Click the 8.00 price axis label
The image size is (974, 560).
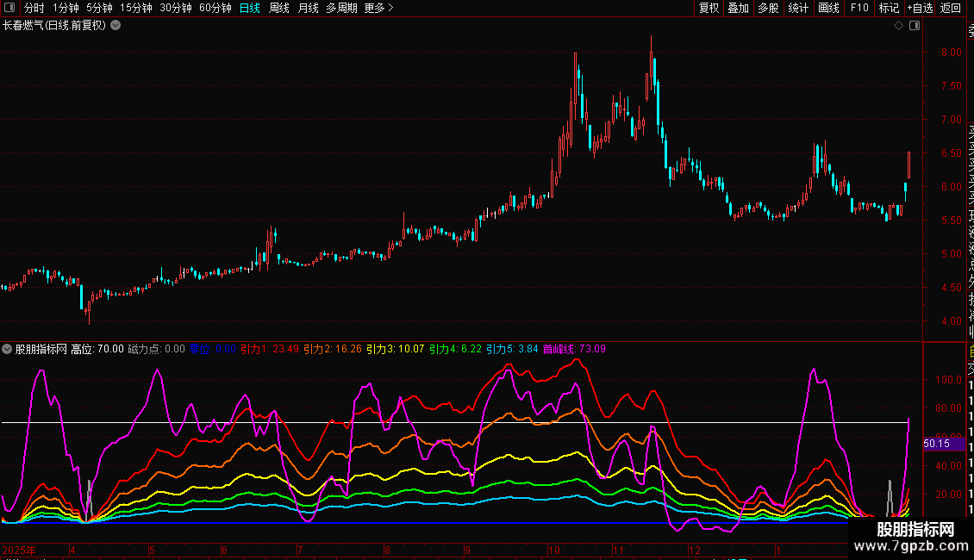(951, 53)
